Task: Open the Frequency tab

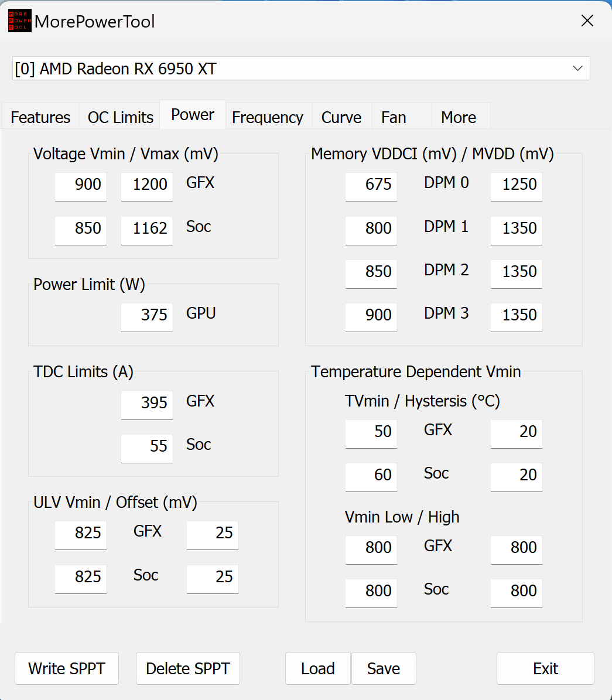Action: [x=268, y=117]
